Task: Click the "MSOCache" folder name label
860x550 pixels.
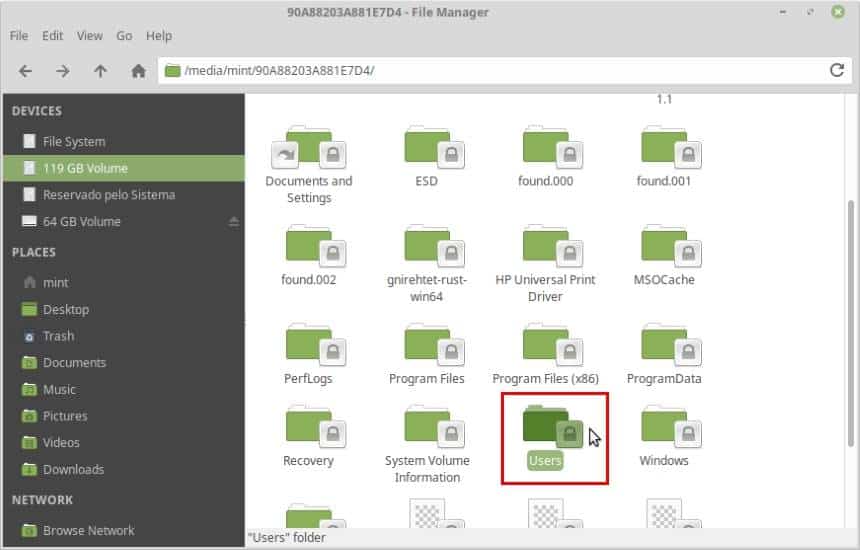Action: pos(664,280)
